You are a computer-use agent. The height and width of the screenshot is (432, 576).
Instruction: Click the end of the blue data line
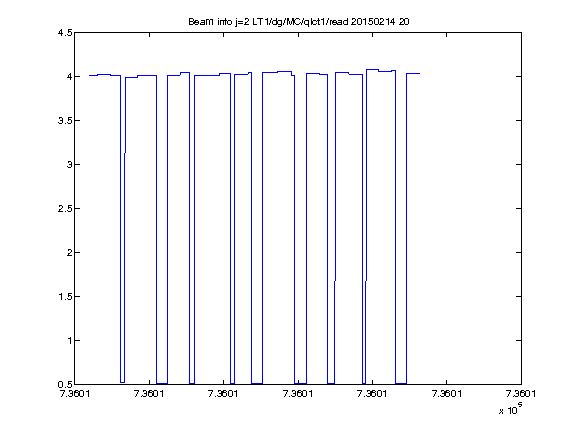point(420,73)
